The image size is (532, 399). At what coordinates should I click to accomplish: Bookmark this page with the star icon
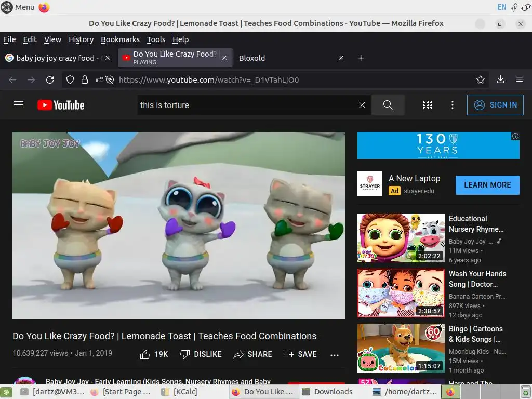click(481, 79)
